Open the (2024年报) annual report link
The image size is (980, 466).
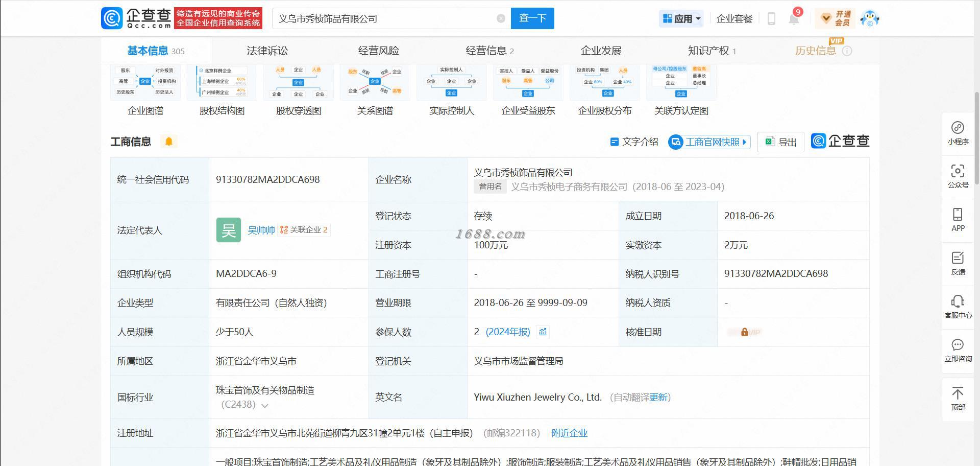pos(508,332)
